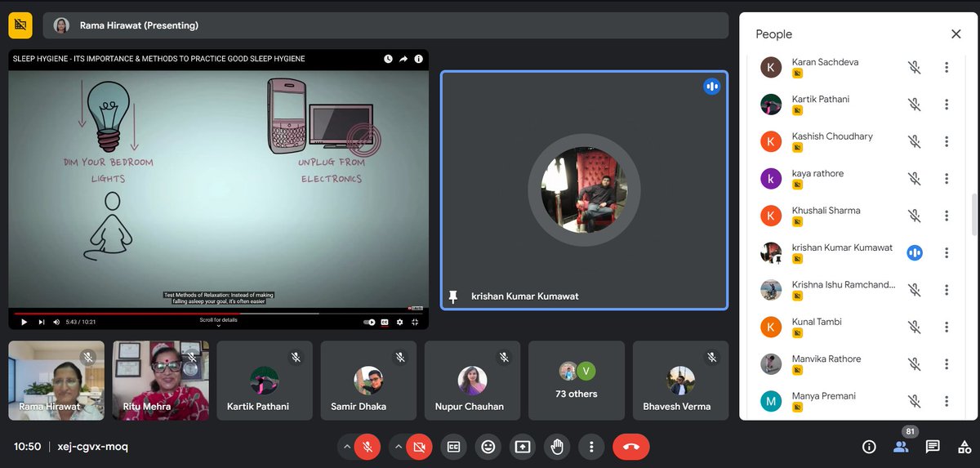Toggle YouTube subtitles CC button
Screen dimensions: 980x468
point(385,322)
